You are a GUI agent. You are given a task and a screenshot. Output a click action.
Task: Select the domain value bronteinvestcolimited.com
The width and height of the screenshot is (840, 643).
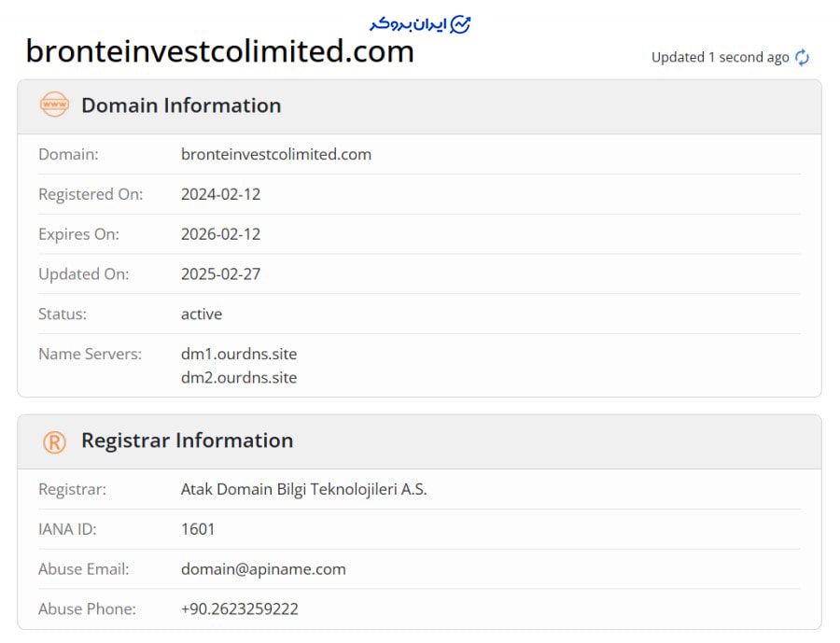(x=276, y=154)
